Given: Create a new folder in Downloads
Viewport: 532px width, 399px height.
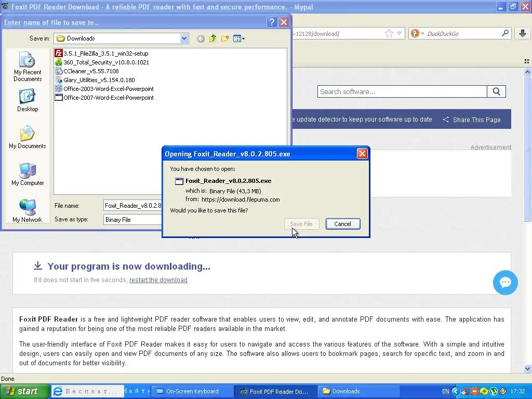Looking at the screenshot, I should pyautogui.click(x=225, y=38).
